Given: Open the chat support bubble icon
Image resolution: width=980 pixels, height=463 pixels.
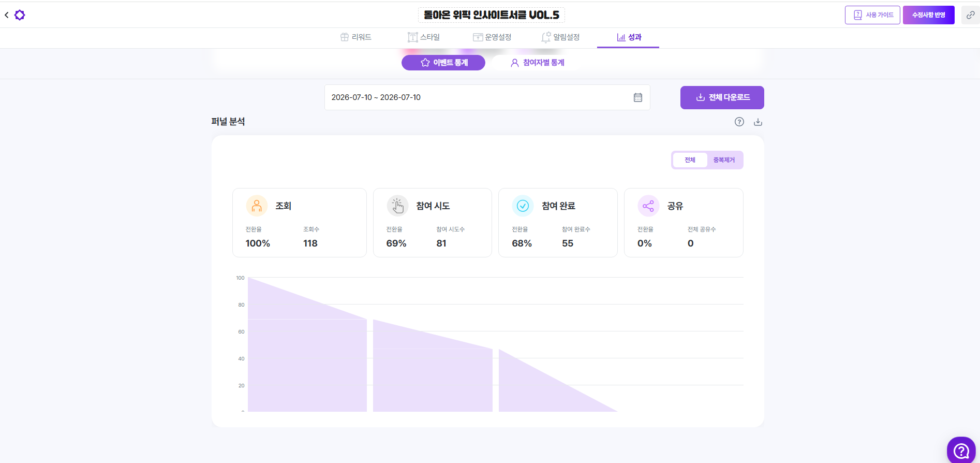Looking at the screenshot, I should pos(961,451).
